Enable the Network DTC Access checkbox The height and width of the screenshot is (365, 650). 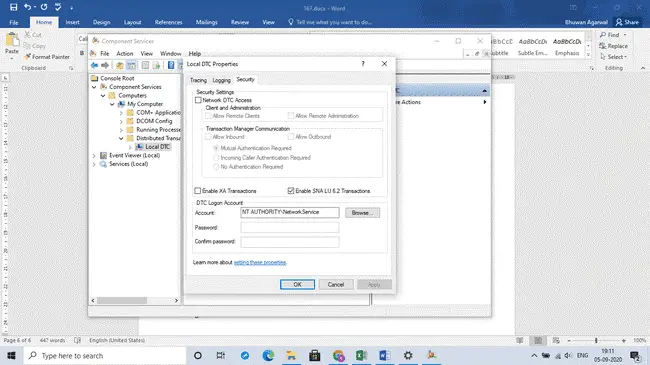pos(198,100)
